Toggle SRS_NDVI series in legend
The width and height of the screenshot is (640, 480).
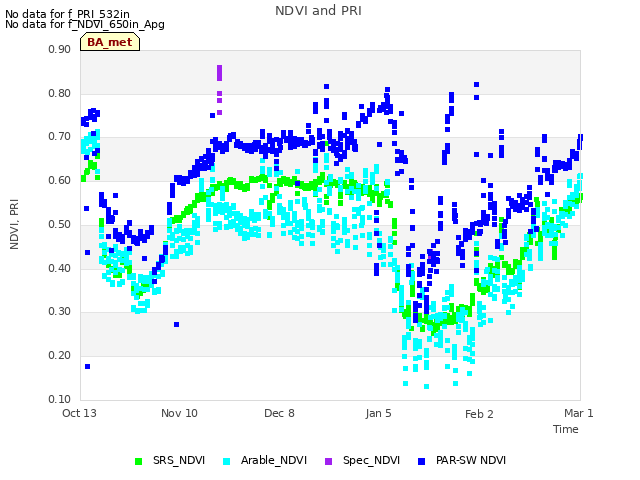(170, 460)
